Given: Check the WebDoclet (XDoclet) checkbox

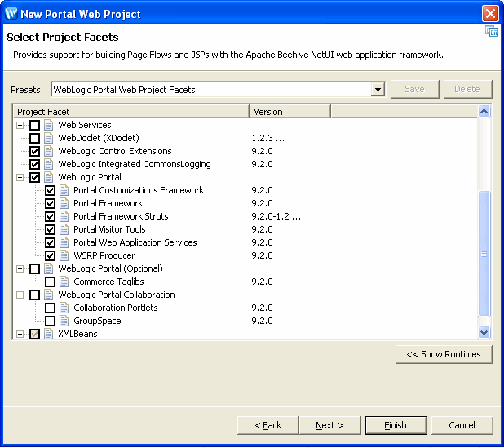Looking at the screenshot, I should tap(35, 138).
